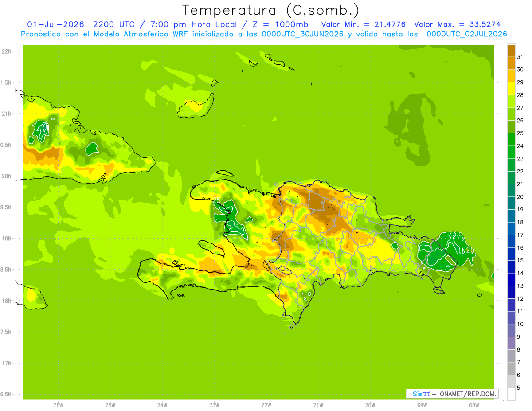The height and width of the screenshot is (411, 532).
Task: Pick the lime swatch between 27 and 28
Action: [x=511, y=102]
